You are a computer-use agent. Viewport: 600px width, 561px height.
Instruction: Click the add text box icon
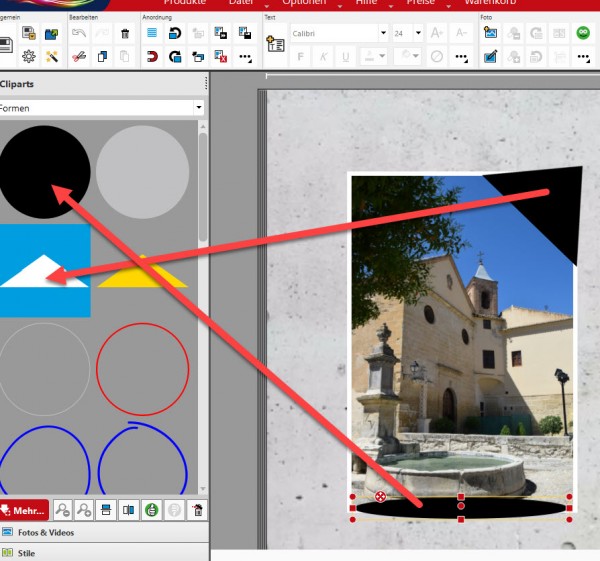pos(276,43)
